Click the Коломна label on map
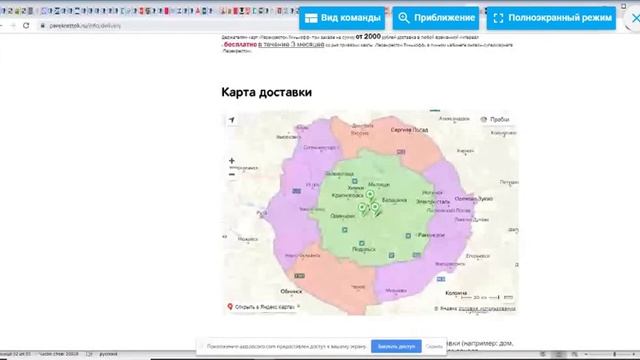 click(456, 293)
